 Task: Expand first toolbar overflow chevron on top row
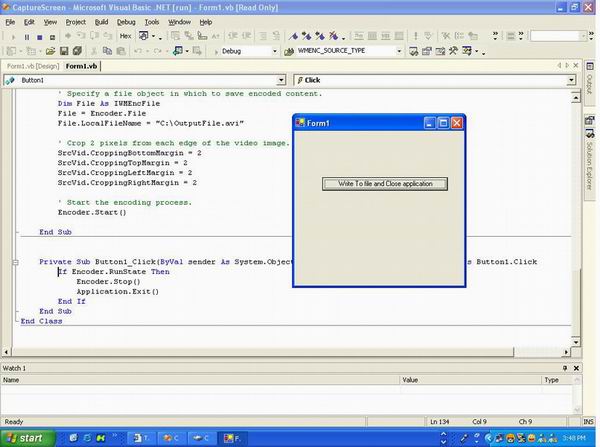495,36
